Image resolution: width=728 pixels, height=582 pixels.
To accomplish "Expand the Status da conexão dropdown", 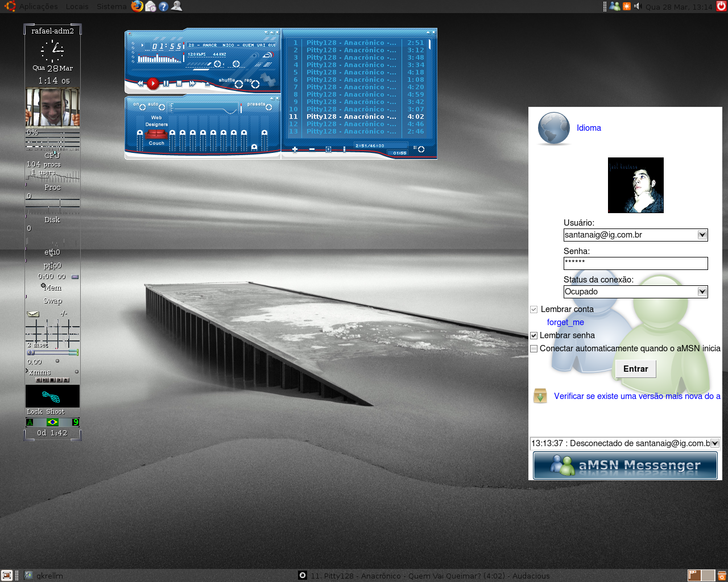I will pos(702,292).
